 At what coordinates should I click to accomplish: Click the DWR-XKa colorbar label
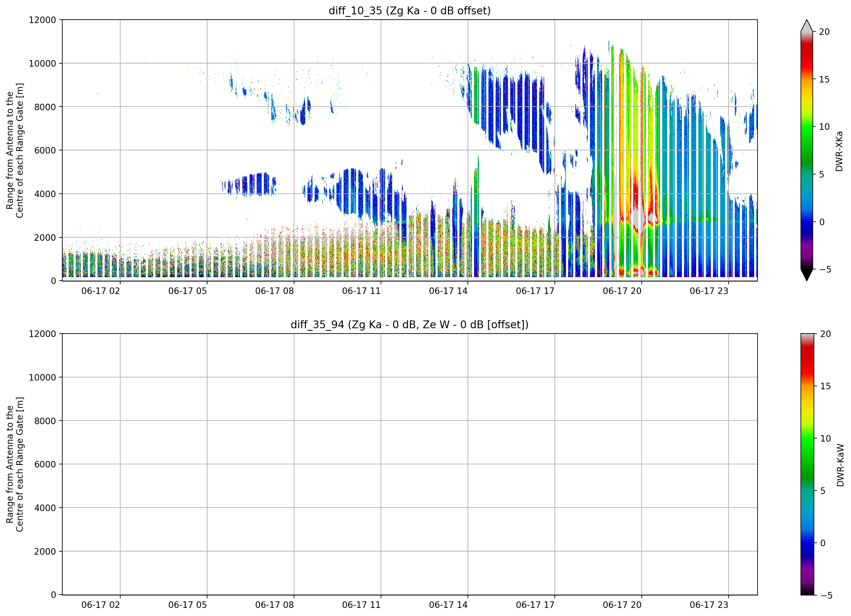pos(839,151)
